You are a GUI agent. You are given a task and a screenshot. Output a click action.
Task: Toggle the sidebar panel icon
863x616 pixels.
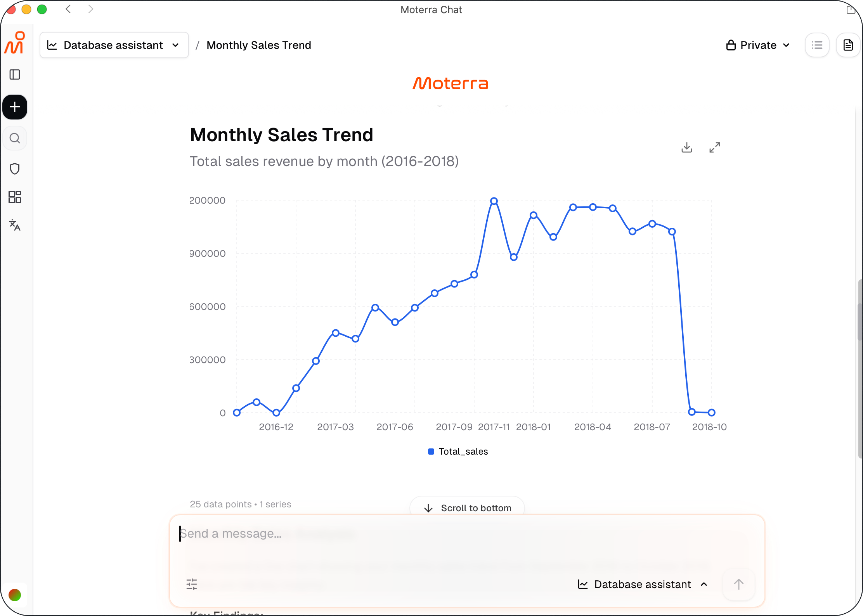[15, 74]
